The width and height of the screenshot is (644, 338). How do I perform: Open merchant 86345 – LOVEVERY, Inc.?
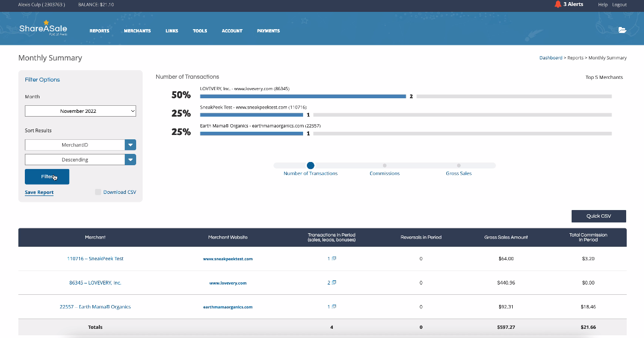point(95,282)
